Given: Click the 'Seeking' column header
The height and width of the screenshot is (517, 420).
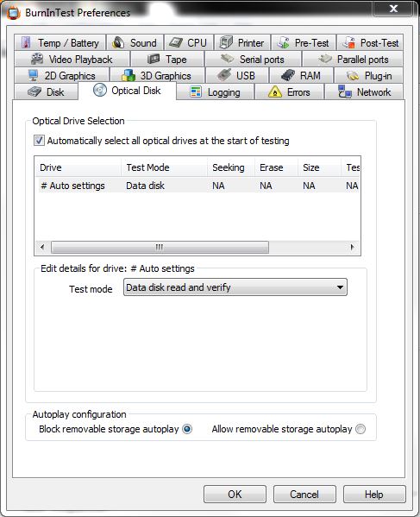Looking at the screenshot, I should coord(231,167).
